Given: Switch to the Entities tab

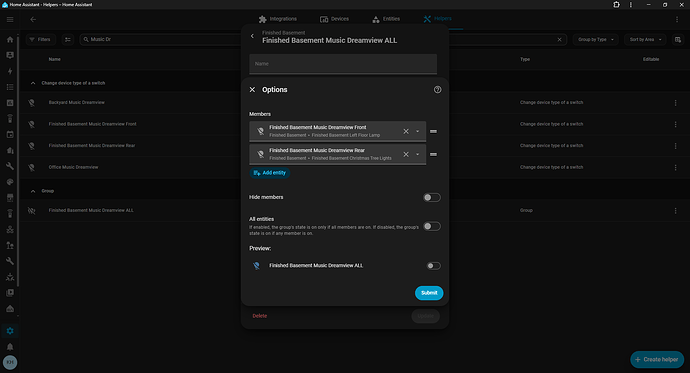Looking at the screenshot, I should click(x=386, y=19).
